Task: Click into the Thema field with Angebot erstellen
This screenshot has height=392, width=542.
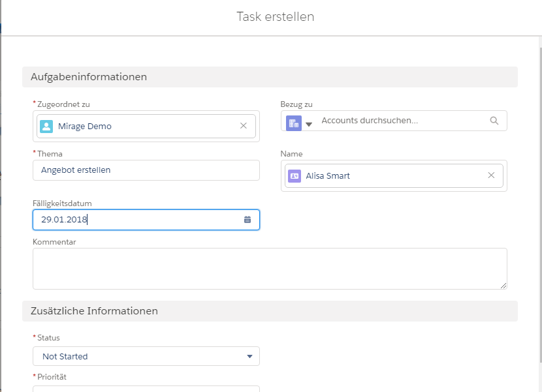Action: point(146,170)
